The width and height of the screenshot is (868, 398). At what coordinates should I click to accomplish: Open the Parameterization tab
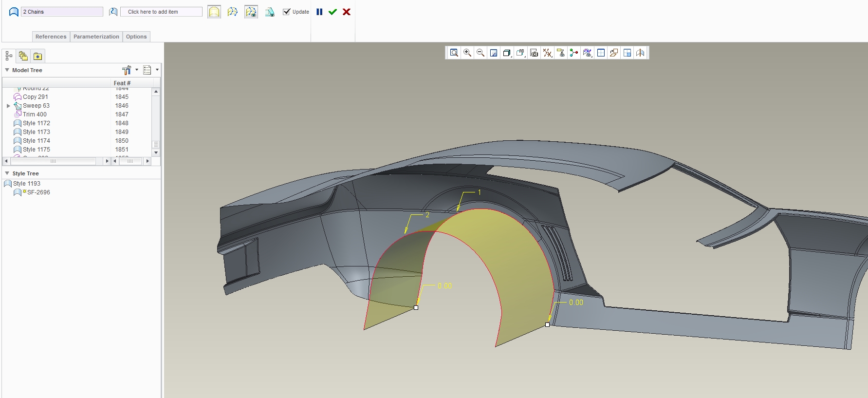[96, 37]
